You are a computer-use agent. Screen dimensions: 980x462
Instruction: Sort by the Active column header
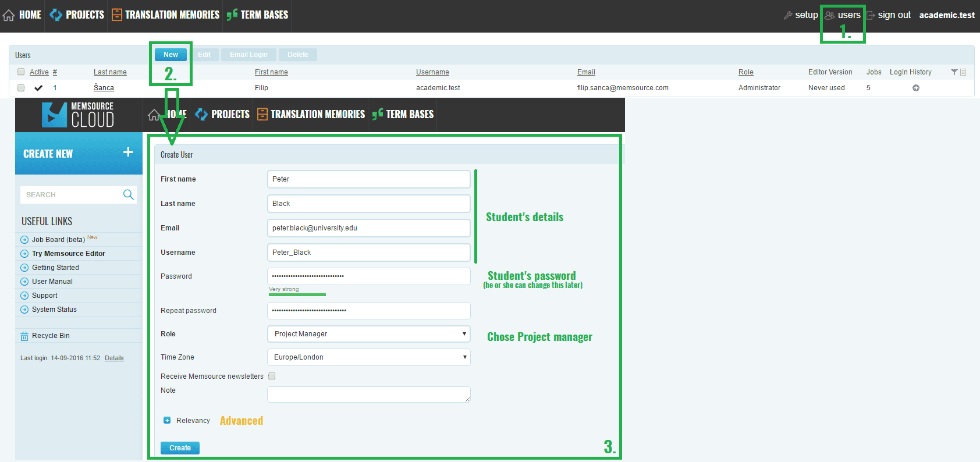click(x=39, y=72)
